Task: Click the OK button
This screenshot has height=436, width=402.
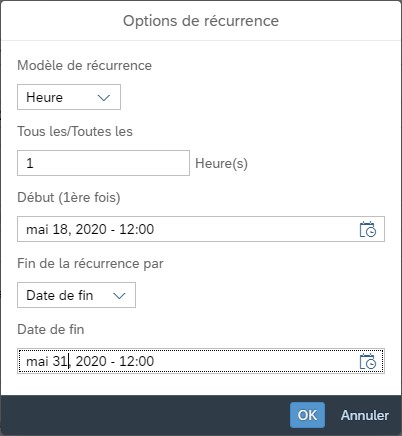Action: (307, 415)
